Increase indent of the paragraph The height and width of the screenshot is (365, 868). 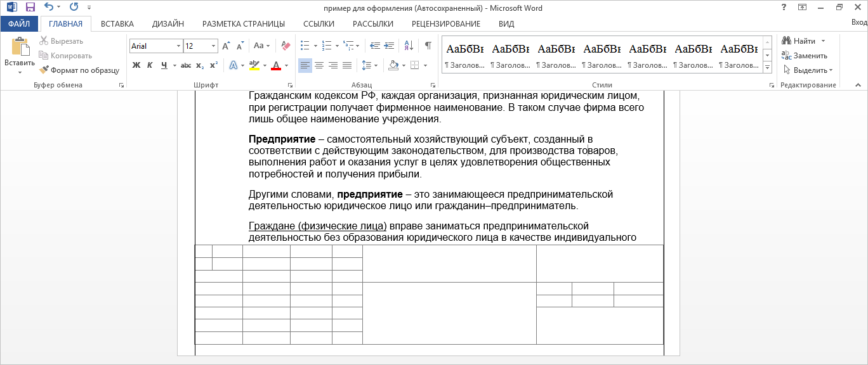(391, 46)
